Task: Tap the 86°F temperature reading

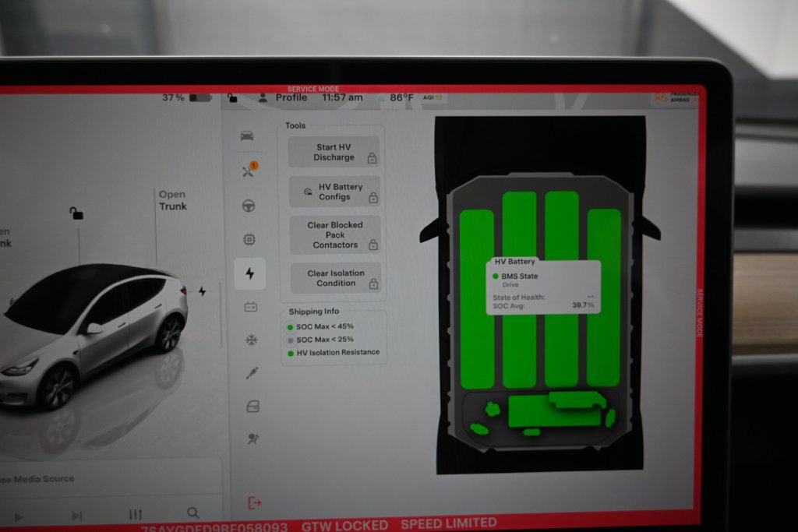Action: tap(401, 97)
